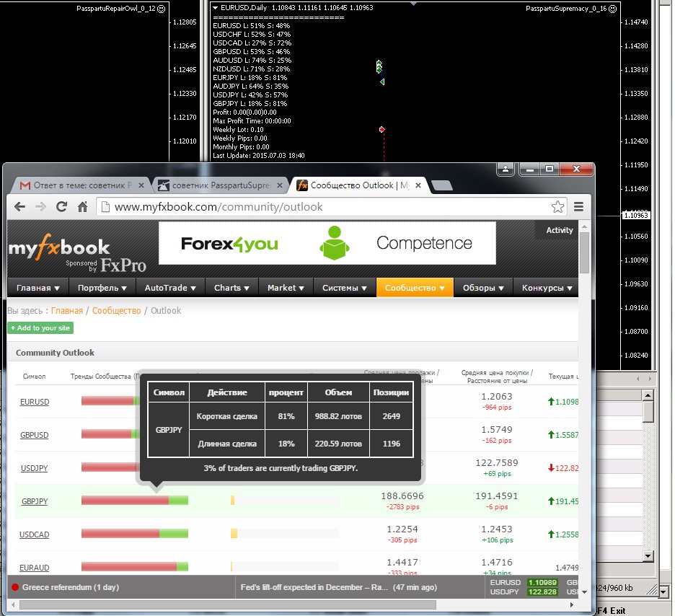This screenshot has height=616, width=675.
Task: Expand the Обзоры menu
Action: (x=483, y=288)
